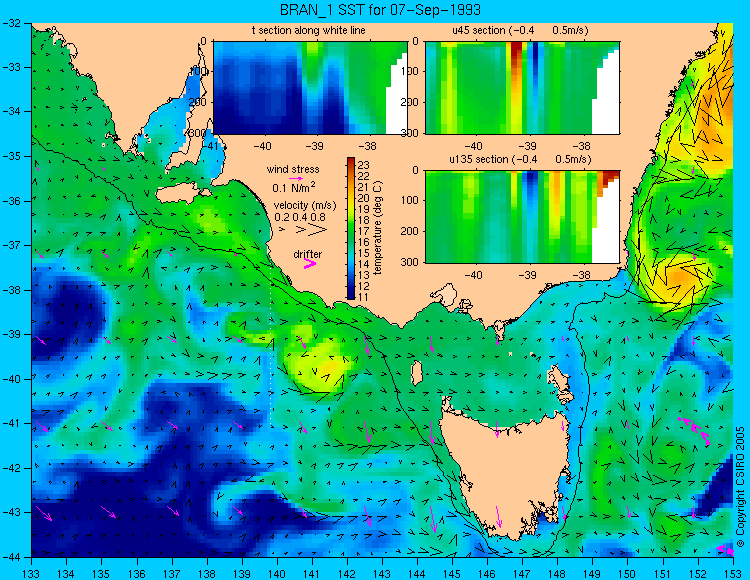The height and width of the screenshot is (580, 750).
Task: Click main map latitude tick label "-32"
Action: point(11,23)
